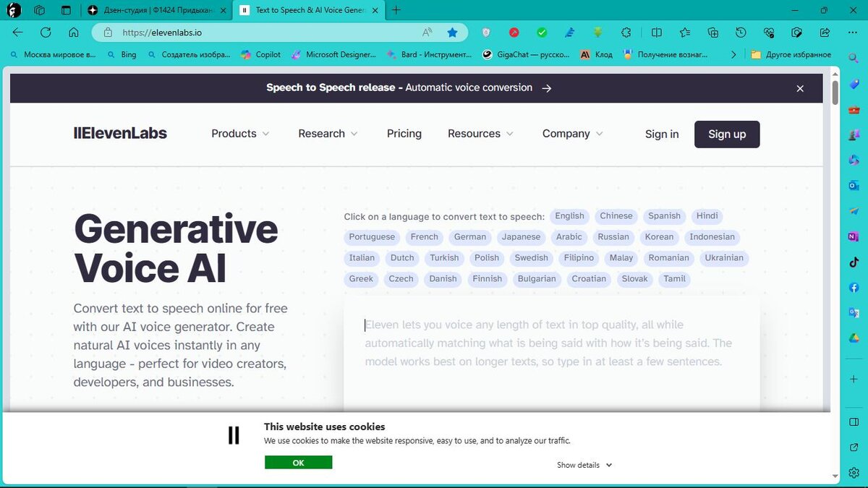Open the red toolbox sidebar icon
Image resolution: width=868 pixels, height=488 pixels.
coord(854,109)
